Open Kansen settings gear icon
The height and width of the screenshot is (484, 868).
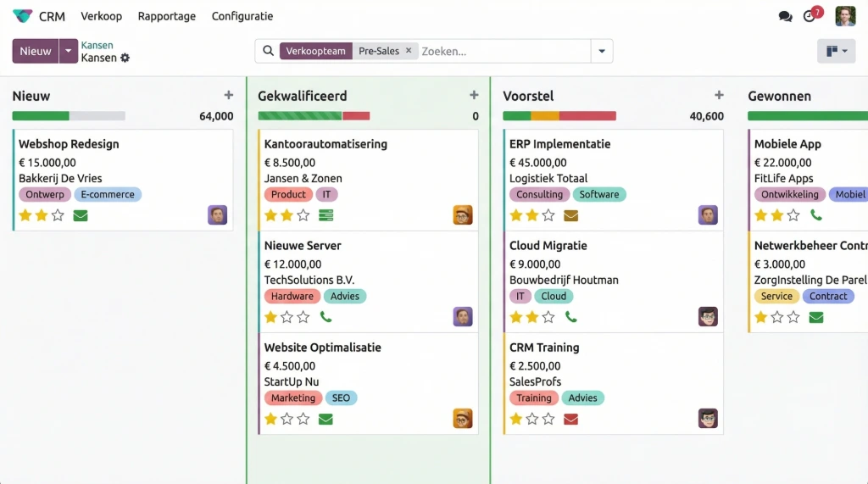[x=125, y=58]
